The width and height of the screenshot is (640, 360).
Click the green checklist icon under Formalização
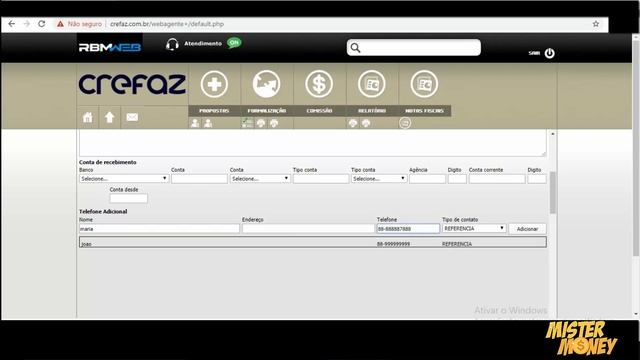click(x=247, y=123)
